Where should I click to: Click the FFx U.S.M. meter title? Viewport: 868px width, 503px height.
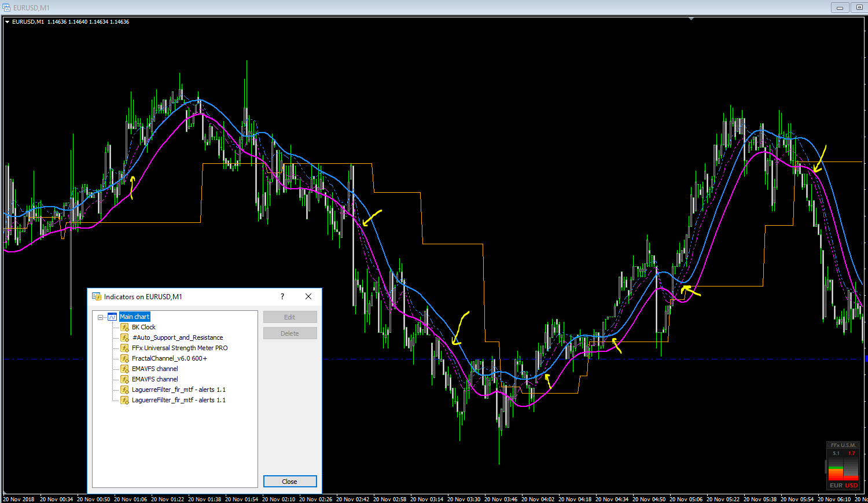[843, 445]
